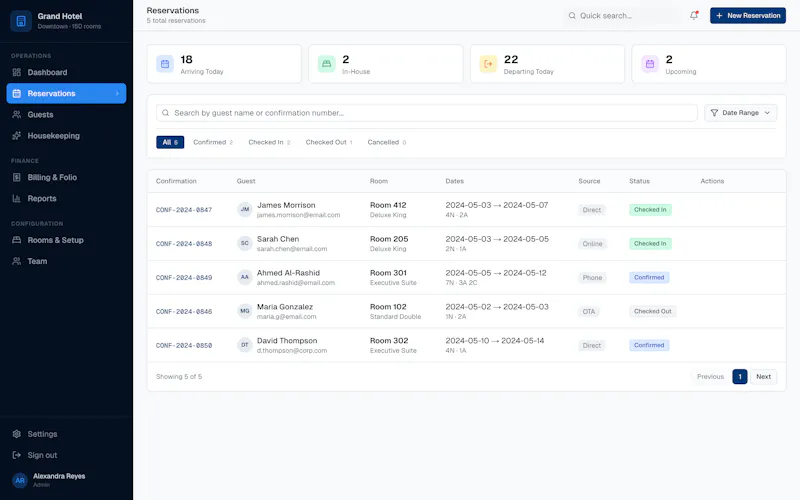Click the guest name or confirmation search box
The image size is (800, 500).
pyautogui.click(x=427, y=113)
